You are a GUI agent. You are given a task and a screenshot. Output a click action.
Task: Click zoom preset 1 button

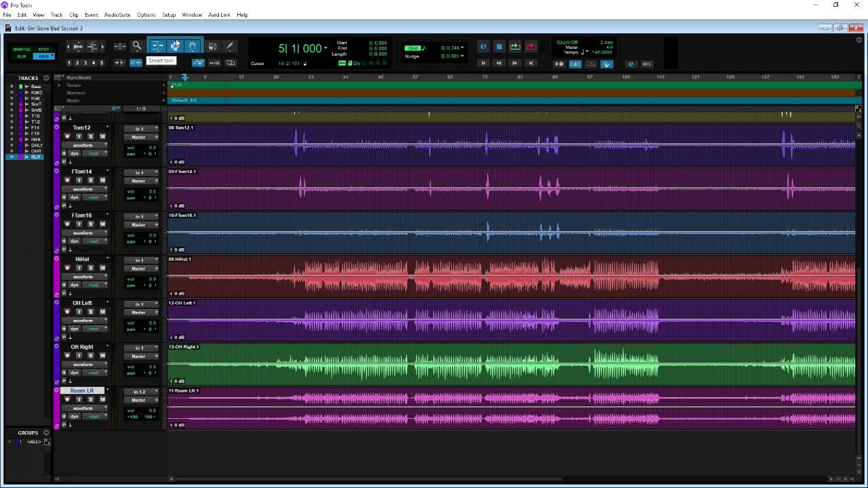[68, 63]
